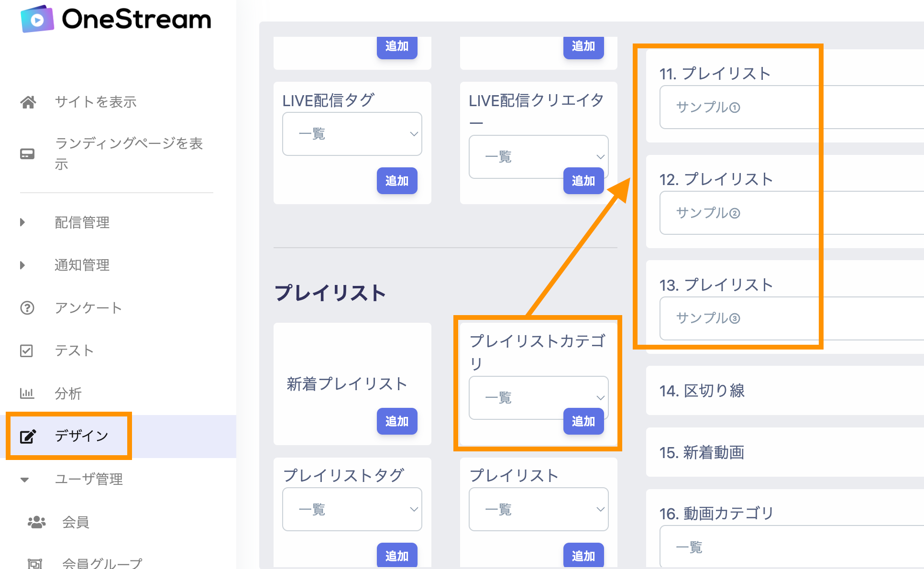Open 会員グループ submenu item
Viewport: 924px width, 569px height.
[102, 563]
